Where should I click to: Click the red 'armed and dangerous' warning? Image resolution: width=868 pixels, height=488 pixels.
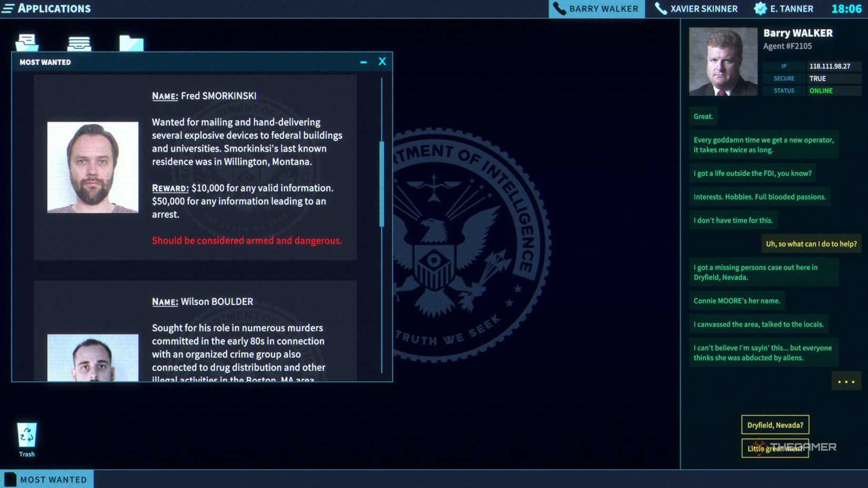tap(247, 240)
